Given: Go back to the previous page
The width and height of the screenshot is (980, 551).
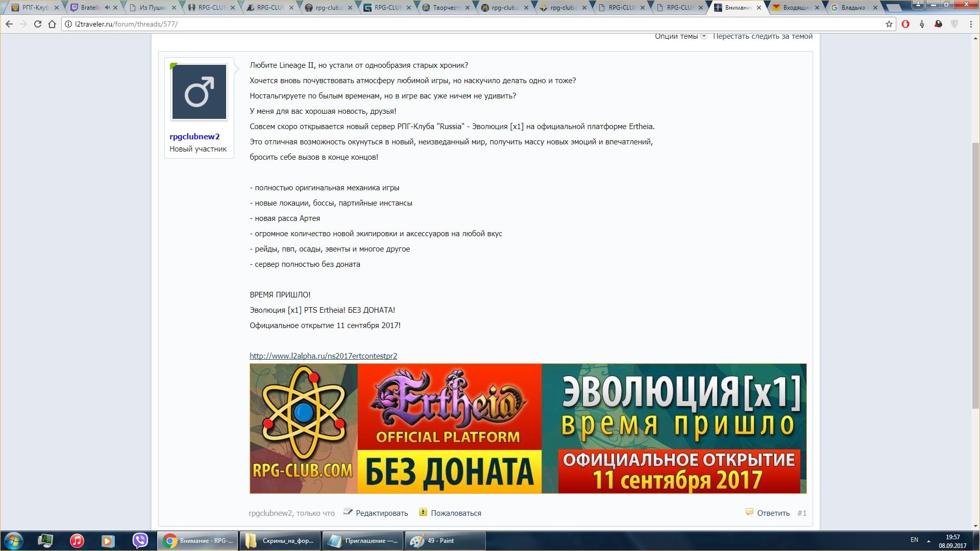Looking at the screenshot, I should click(9, 24).
